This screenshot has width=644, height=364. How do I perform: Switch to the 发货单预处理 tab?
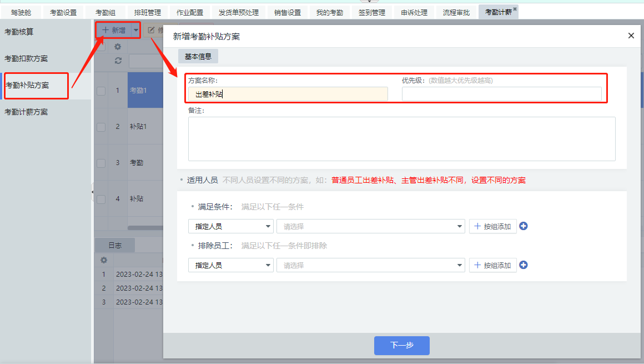coord(239,13)
